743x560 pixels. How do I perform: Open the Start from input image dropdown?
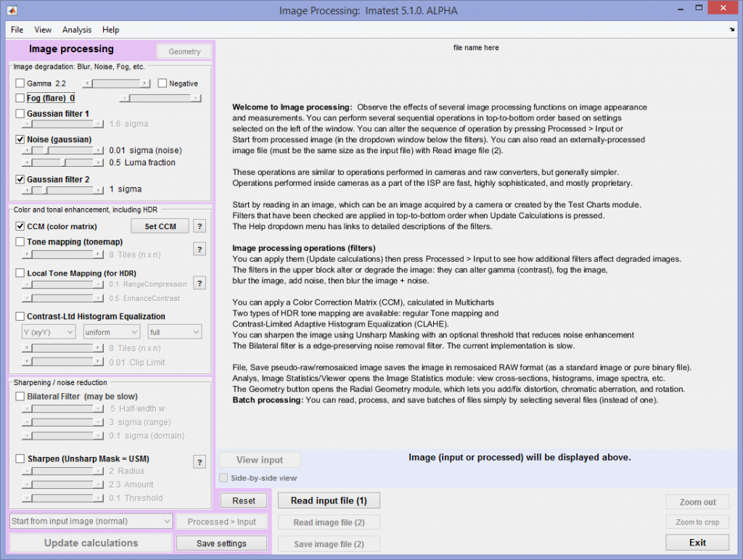pos(90,521)
